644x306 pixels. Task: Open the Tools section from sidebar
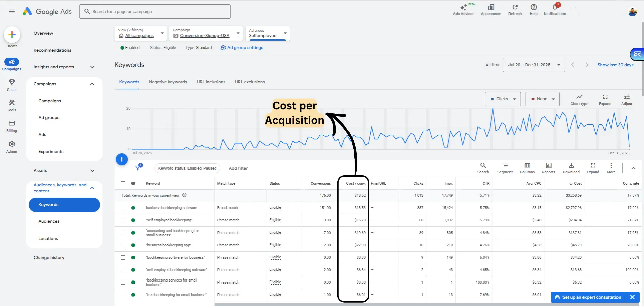(x=12, y=105)
